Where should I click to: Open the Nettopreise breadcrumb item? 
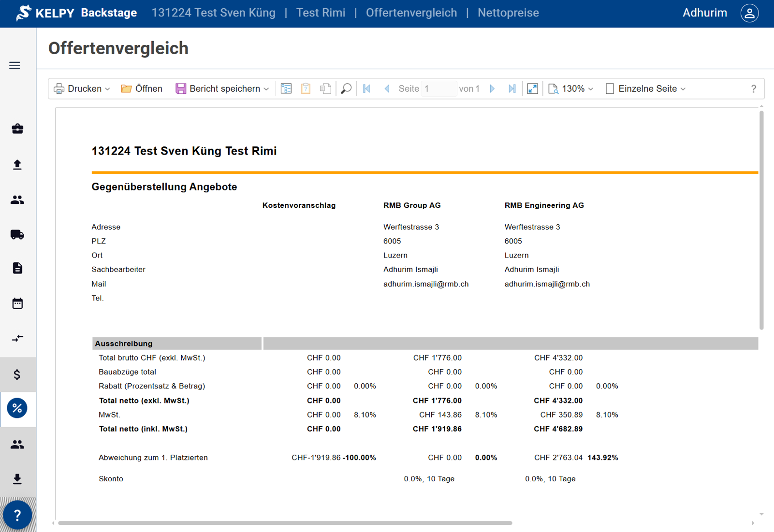click(x=508, y=13)
